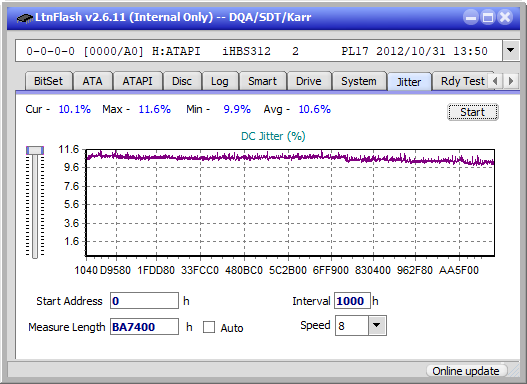Screen dimensions: 527x384
Task: Enable the Auto measure length checkbox
Action: pyautogui.click(x=209, y=327)
